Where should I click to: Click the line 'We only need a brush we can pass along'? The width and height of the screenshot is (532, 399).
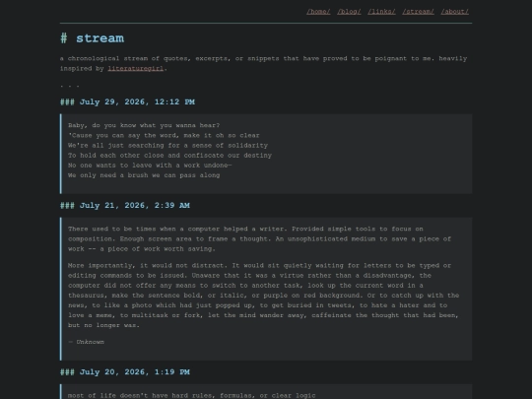[144, 175]
